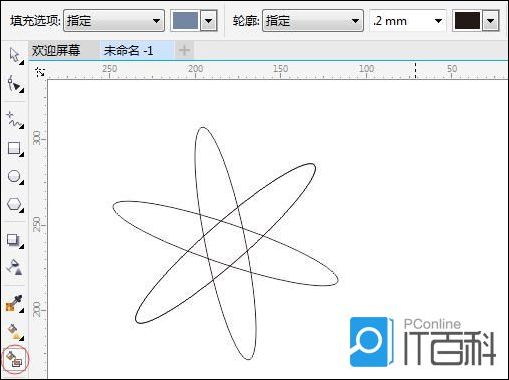Click the ruler origin icon
This screenshot has height=380, width=509.
tap(40, 71)
